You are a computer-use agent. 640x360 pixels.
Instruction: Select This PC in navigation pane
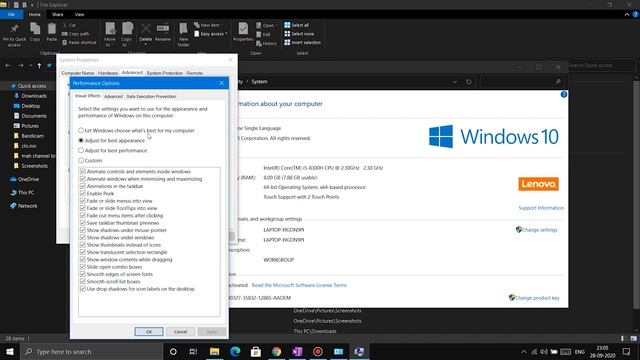(x=22, y=193)
